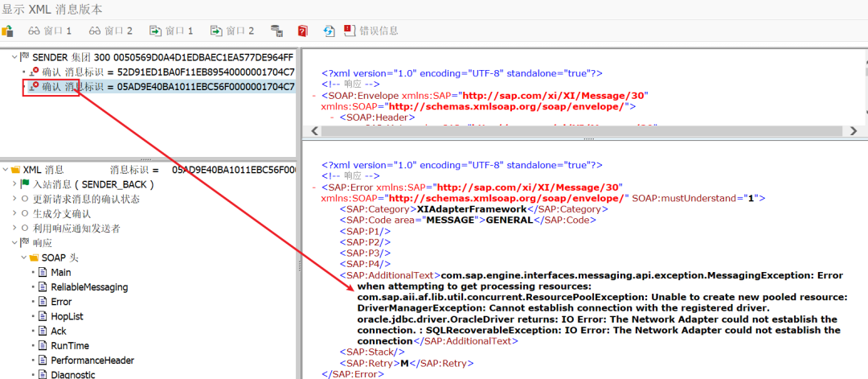Screen dimensions: 868x379
Task: Click the XML 消息 folder icon
Action: [15, 169]
